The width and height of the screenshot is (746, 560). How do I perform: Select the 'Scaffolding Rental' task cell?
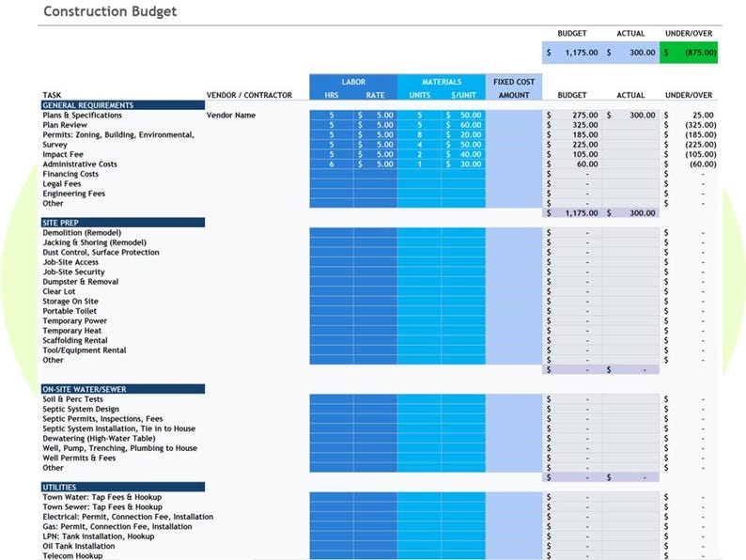click(x=75, y=341)
